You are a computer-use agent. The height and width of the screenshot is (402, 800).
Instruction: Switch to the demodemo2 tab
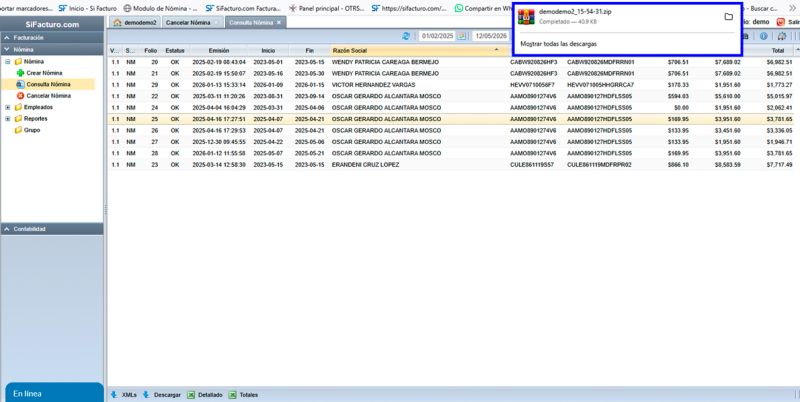click(x=135, y=22)
